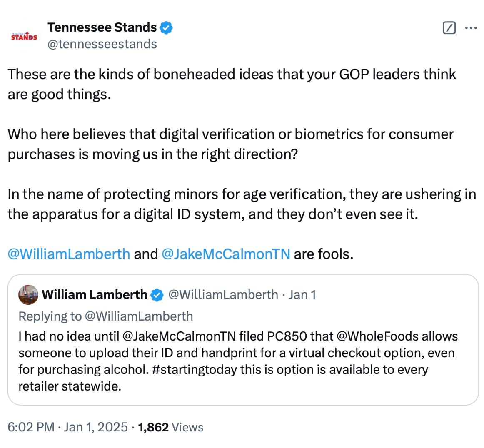Click the Grok slash-box icon

tap(449, 28)
